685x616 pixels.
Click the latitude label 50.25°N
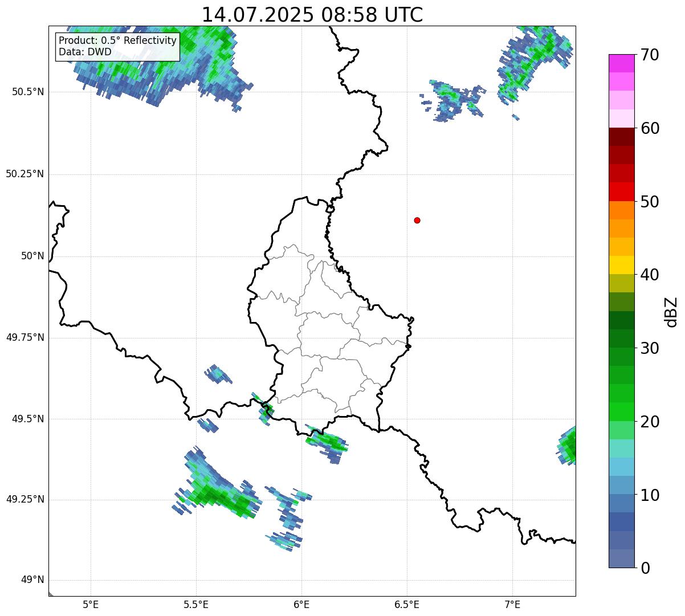pos(25,174)
